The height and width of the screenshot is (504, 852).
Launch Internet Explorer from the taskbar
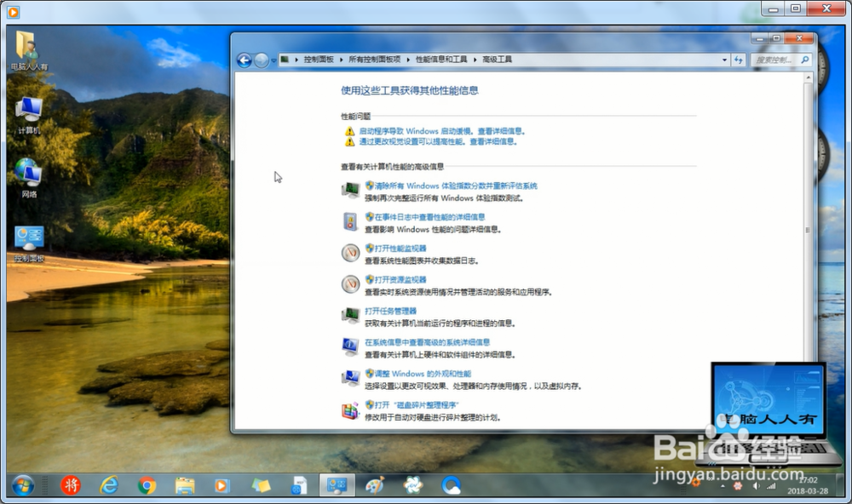click(x=109, y=485)
